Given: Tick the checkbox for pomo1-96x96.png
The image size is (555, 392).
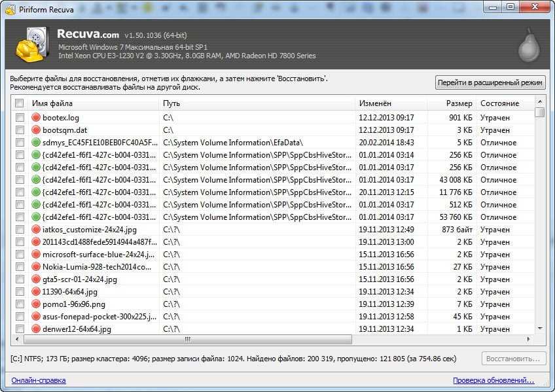Looking at the screenshot, I should [x=20, y=304].
